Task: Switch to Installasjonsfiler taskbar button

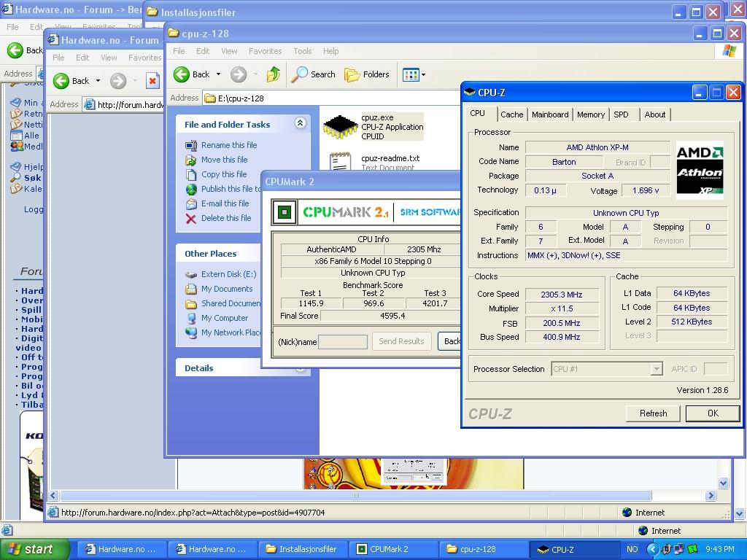Action: 303,549
